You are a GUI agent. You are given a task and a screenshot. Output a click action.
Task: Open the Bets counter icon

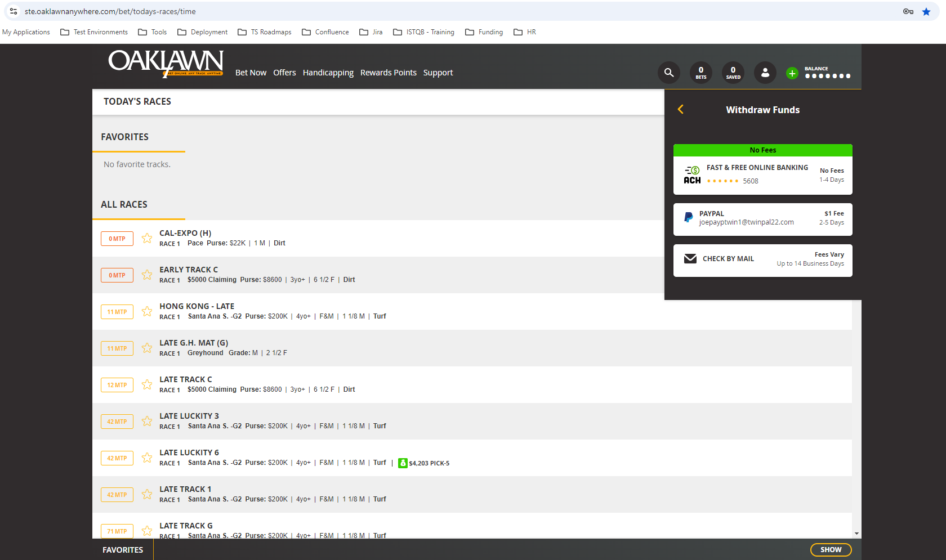[701, 73]
